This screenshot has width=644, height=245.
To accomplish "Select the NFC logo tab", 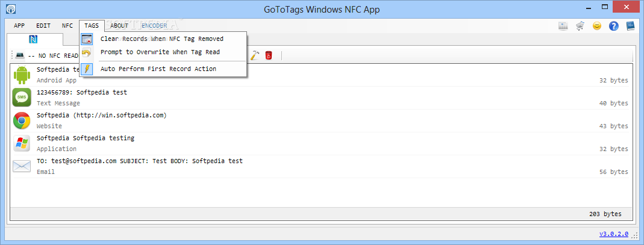I will 34,39.
